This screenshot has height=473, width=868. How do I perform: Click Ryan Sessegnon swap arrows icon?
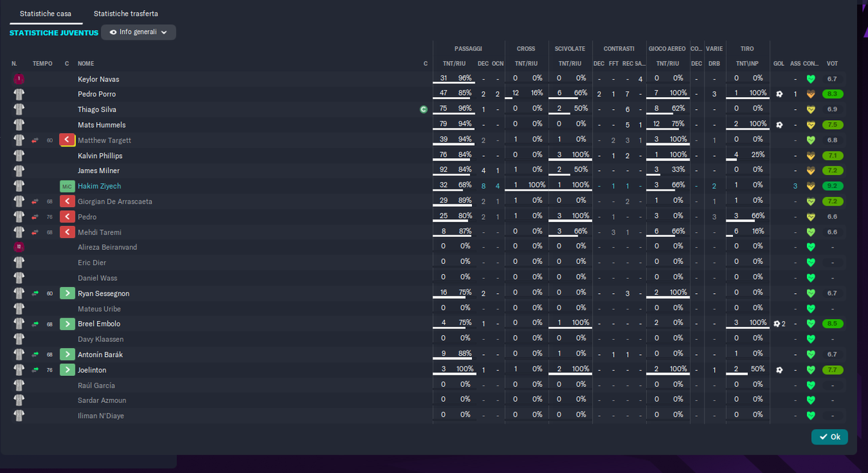[35, 293]
